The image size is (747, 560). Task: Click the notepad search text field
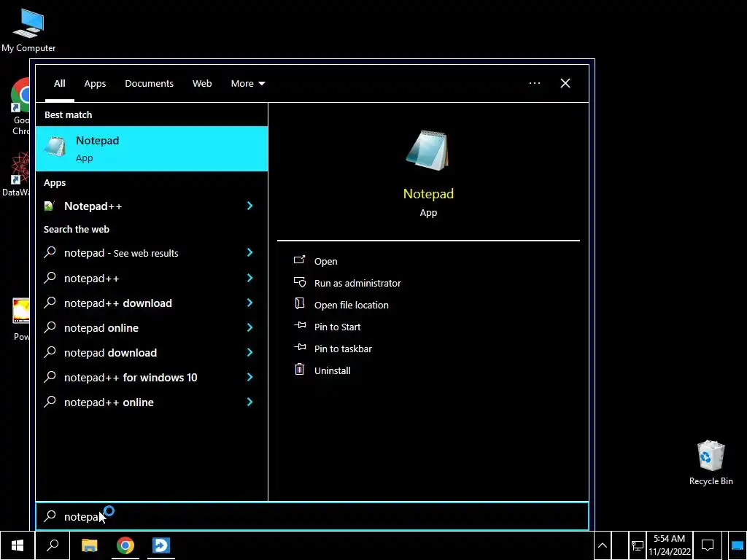(x=312, y=516)
